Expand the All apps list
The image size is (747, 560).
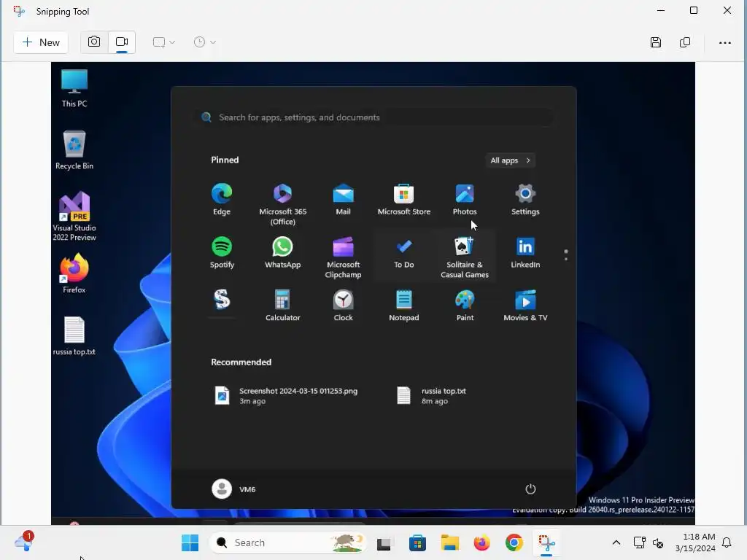[x=510, y=160]
